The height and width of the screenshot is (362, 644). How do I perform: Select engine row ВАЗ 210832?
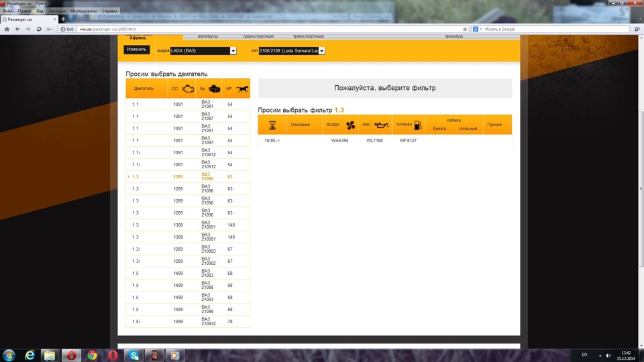[188, 322]
